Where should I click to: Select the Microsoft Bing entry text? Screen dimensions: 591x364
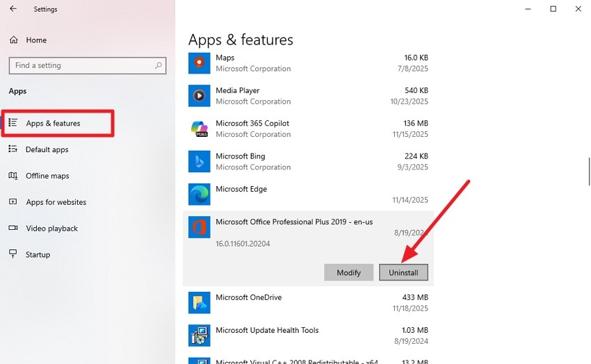(241, 156)
